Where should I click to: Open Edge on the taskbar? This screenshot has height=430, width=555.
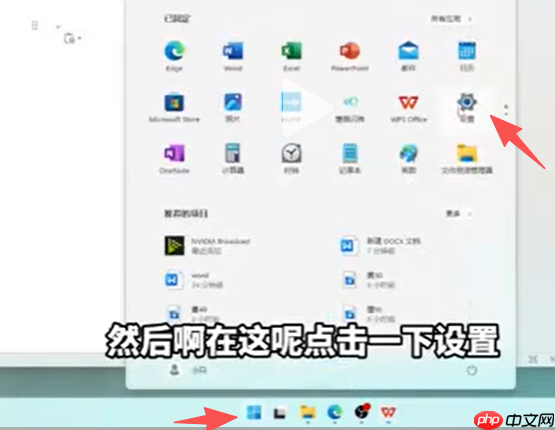pyautogui.click(x=334, y=412)
